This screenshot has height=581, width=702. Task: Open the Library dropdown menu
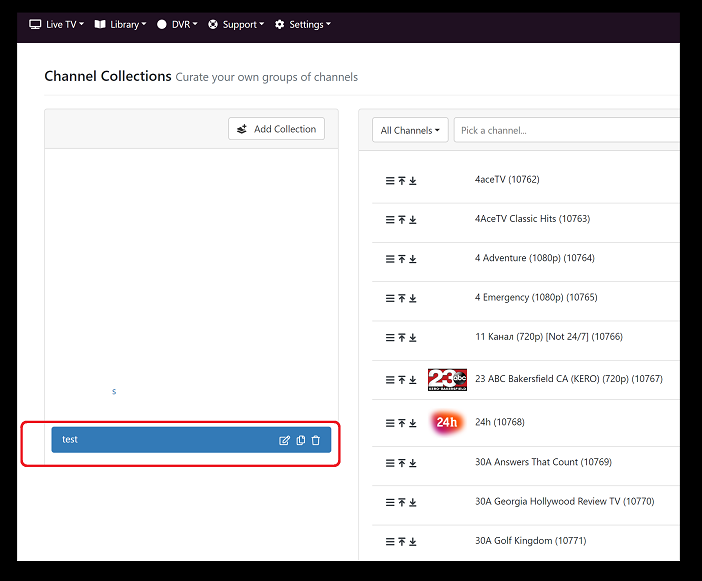point(121,24)
